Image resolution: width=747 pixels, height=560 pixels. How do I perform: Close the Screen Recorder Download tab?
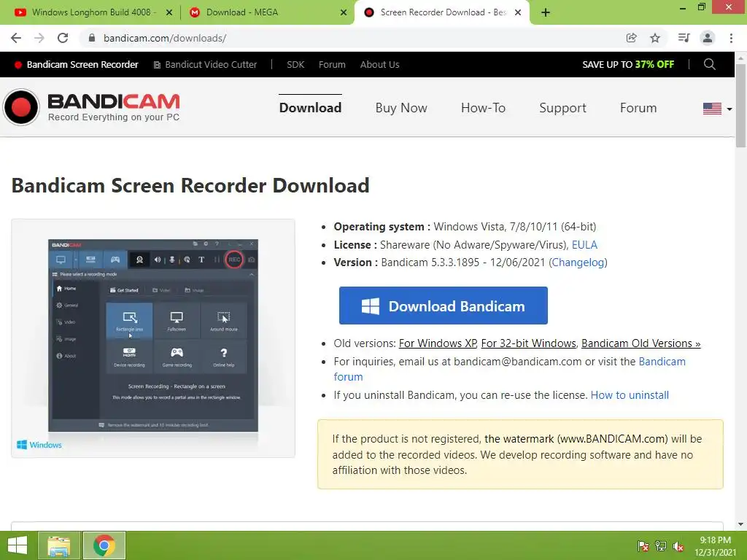[x=518, y=12]
